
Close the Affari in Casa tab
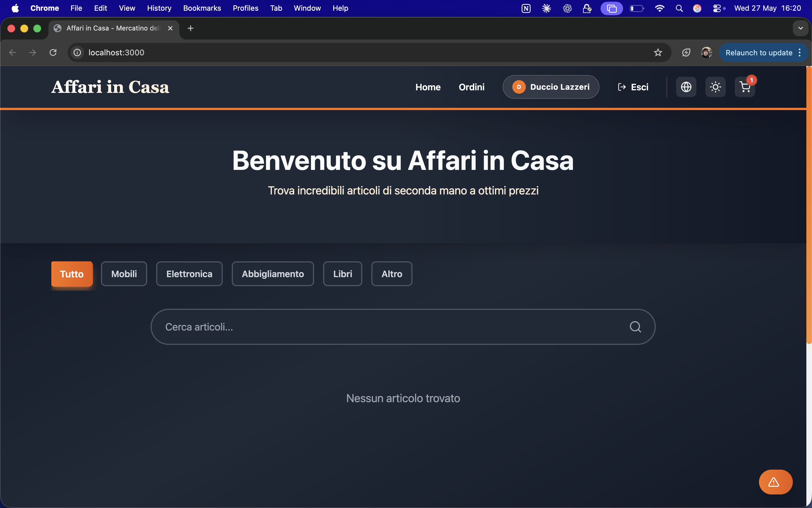pos(170,28)
